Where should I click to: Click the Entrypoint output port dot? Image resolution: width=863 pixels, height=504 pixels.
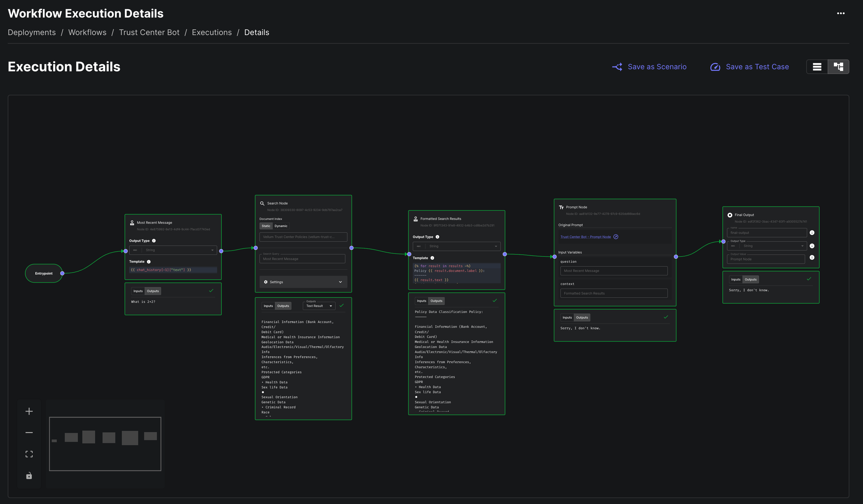click(62, 273)
